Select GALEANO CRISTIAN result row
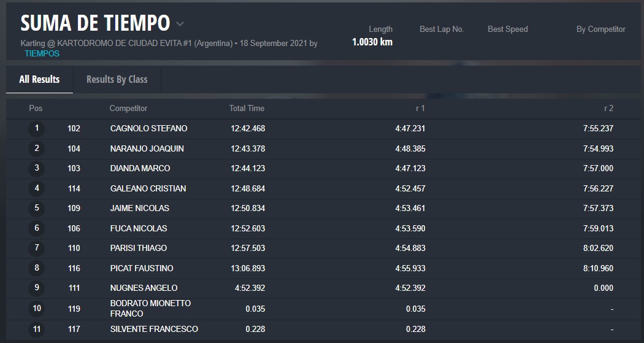The width and height of the screenshot is (644, 343). 148,188
